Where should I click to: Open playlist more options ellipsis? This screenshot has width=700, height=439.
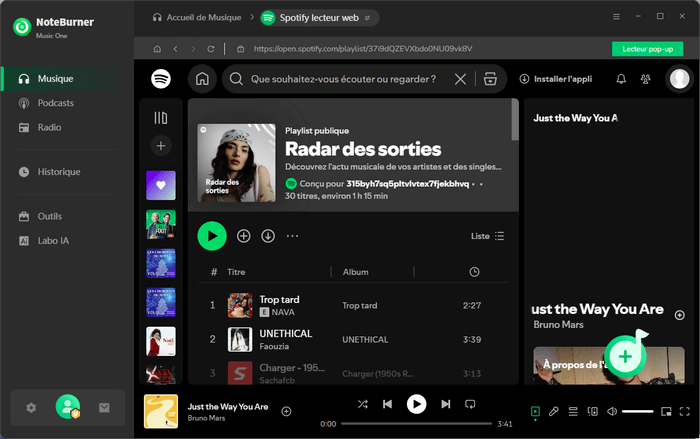[293, 236]
